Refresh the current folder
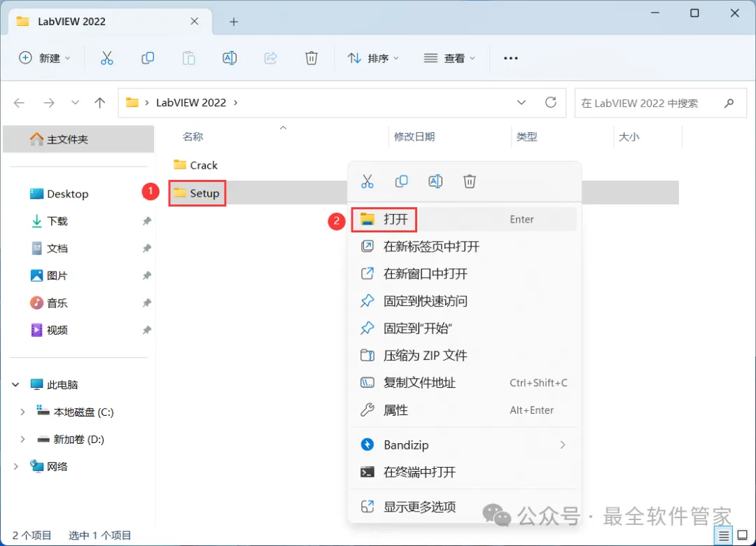Screen dimensions: 756x546 click(551, 102)
